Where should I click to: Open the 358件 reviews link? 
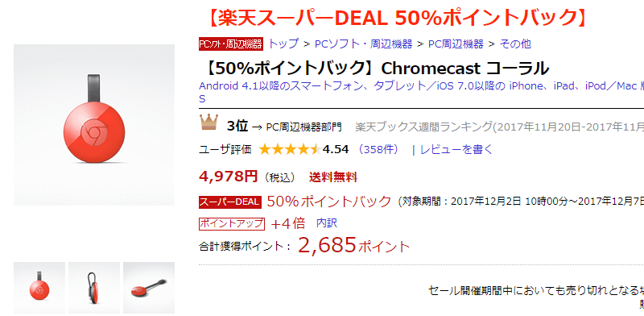(x=378, y=149)
